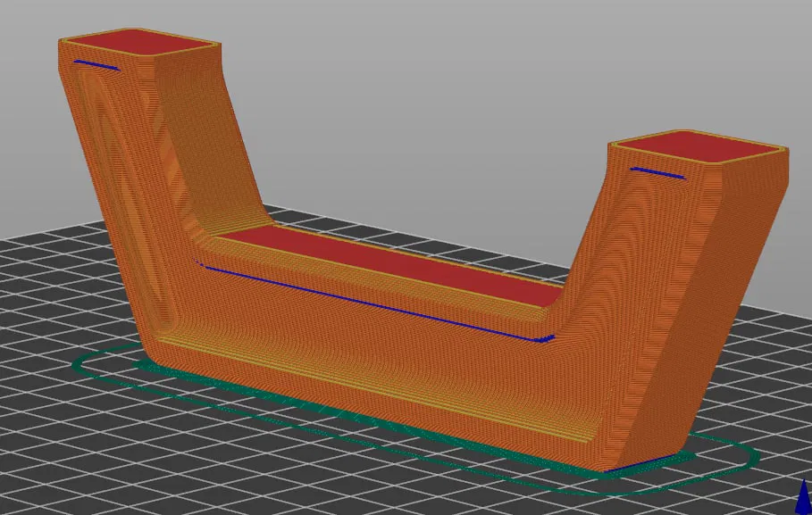
Task: Click the blue line on the right tower top
Action: (x=657, y=172)
